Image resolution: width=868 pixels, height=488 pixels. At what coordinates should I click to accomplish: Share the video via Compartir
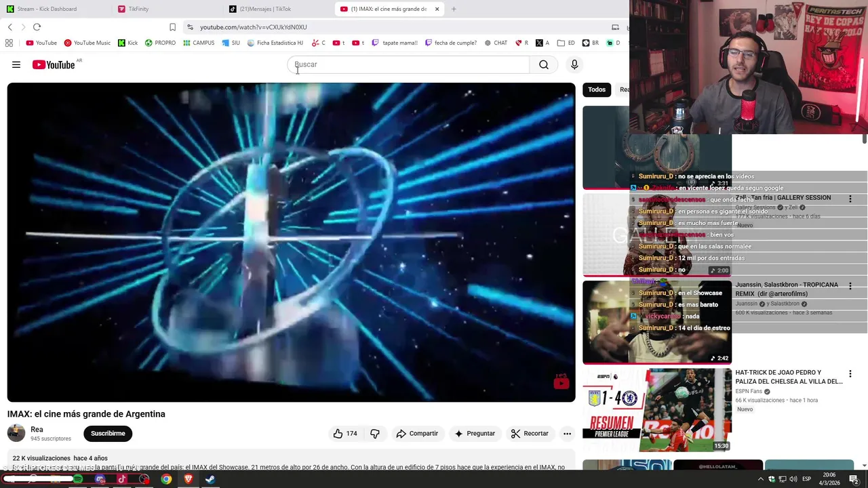417,433
